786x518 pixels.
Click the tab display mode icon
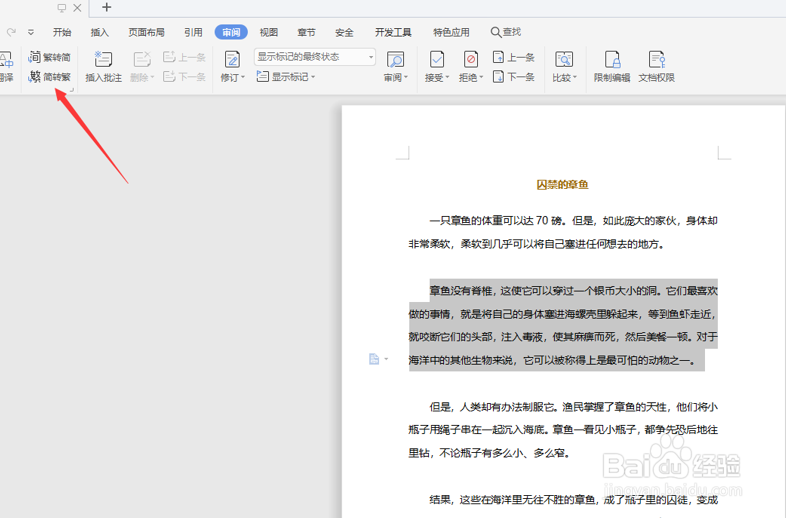[62, 8]
